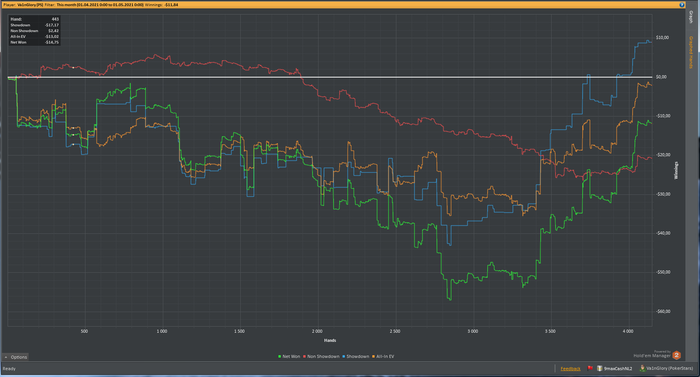This screenshot has width=700, height=377.
Task: Click the Hand count row in stats box
Action: [34, 19]
